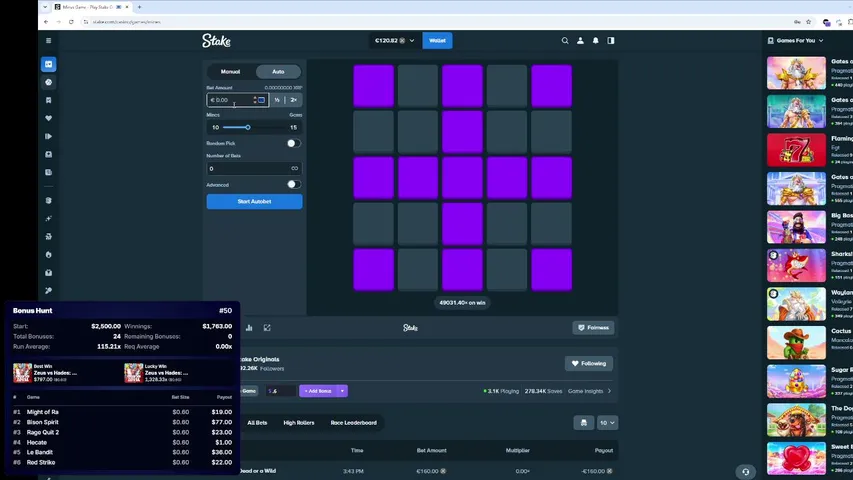853x480 pixels.
Task: Click the search magnifier icon in the header
Action: [565, 40]
